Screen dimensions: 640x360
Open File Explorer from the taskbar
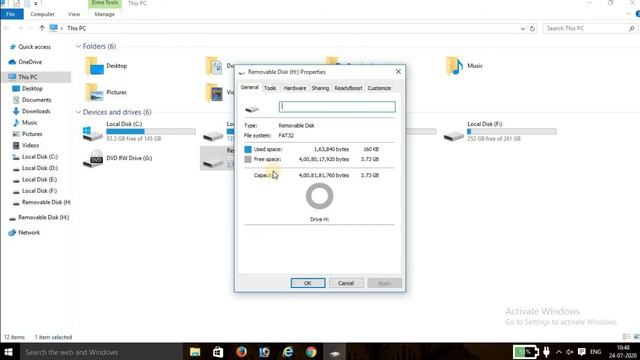point(195,352)
